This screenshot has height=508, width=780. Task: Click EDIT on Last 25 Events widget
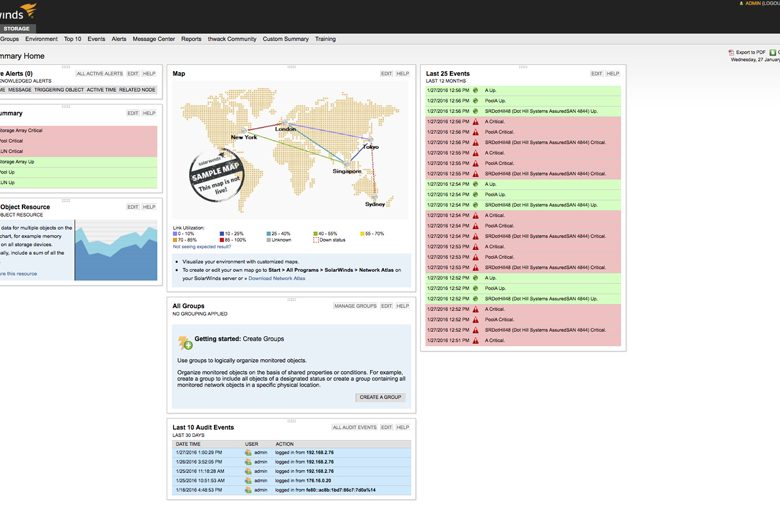pos(596,74)
